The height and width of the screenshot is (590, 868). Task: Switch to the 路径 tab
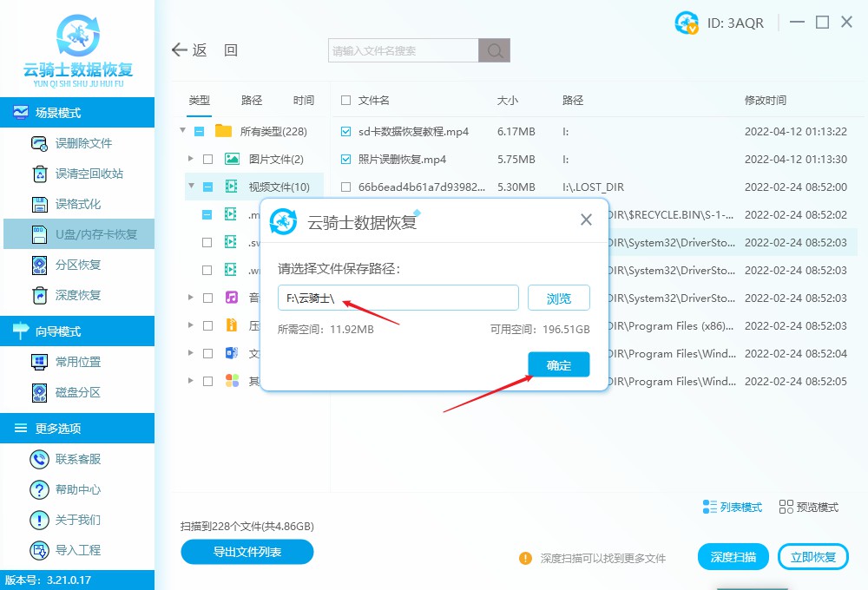point(251,100)
